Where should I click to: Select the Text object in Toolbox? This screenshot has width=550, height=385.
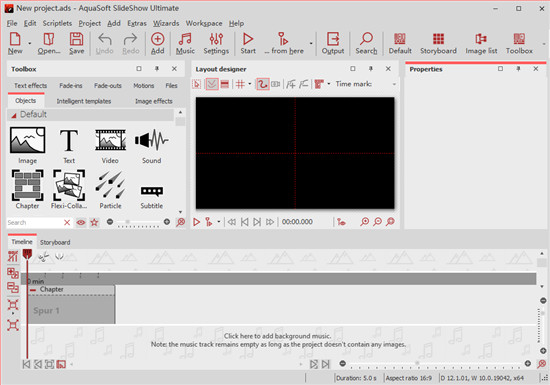pyautogui.click(x=69, y=146)
